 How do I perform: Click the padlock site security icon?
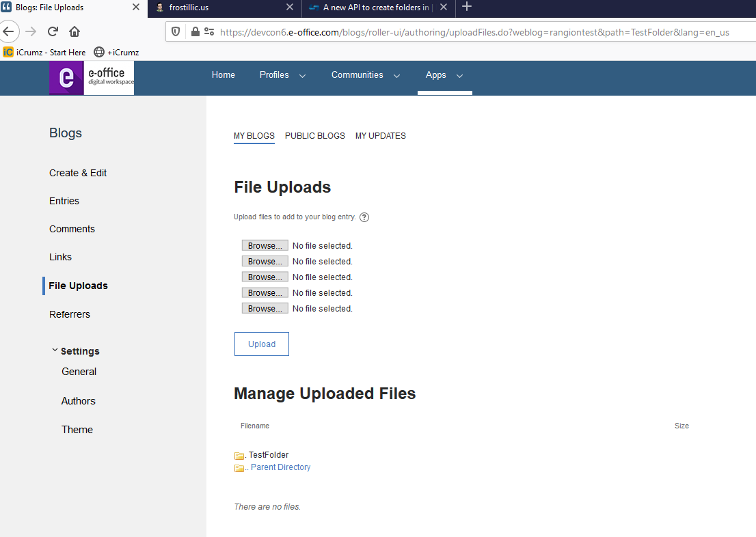(195, 31)
